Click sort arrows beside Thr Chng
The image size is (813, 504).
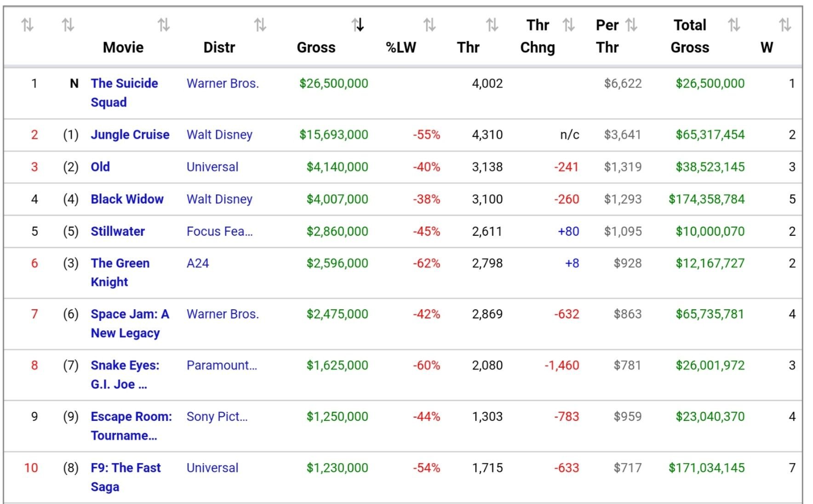(569, 24)
